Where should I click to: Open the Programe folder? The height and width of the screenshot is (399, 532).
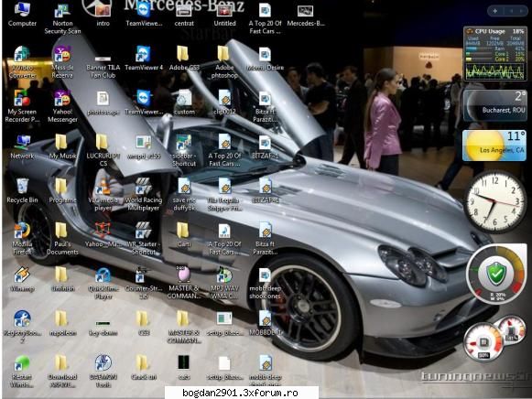pos(62,191)
